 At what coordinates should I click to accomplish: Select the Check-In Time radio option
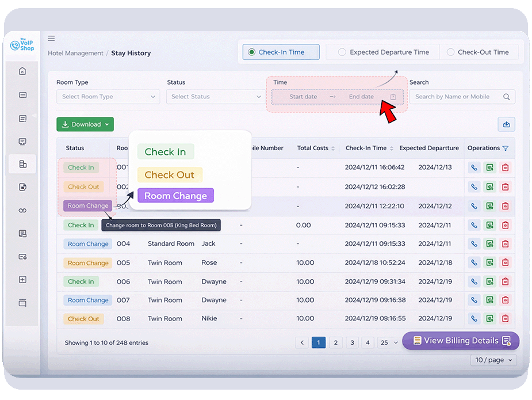coord(281,52)
